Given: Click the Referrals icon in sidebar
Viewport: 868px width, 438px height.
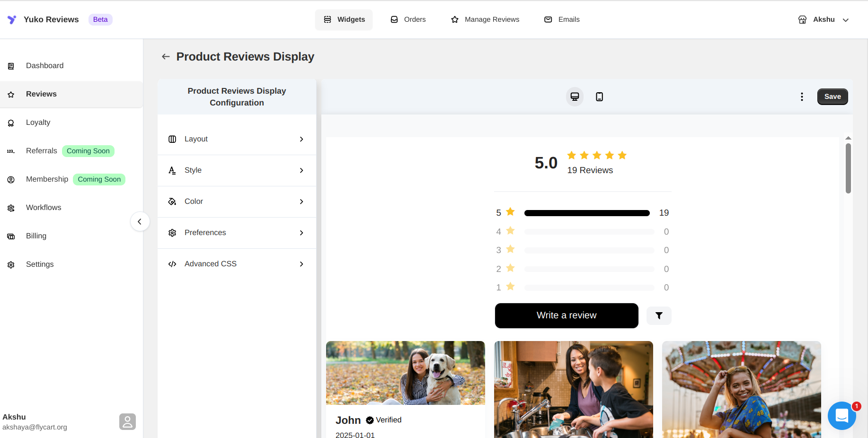Looking at the screenshot, I should 11,151.
